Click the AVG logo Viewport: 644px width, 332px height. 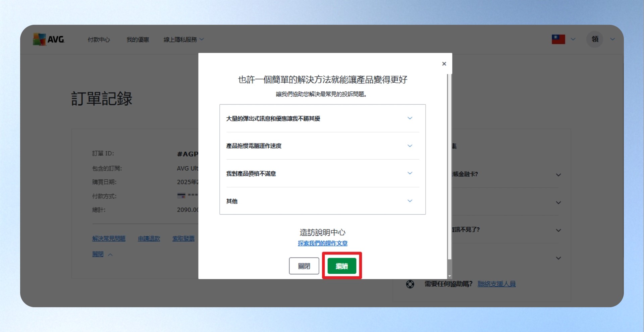(x=48, y=39)
